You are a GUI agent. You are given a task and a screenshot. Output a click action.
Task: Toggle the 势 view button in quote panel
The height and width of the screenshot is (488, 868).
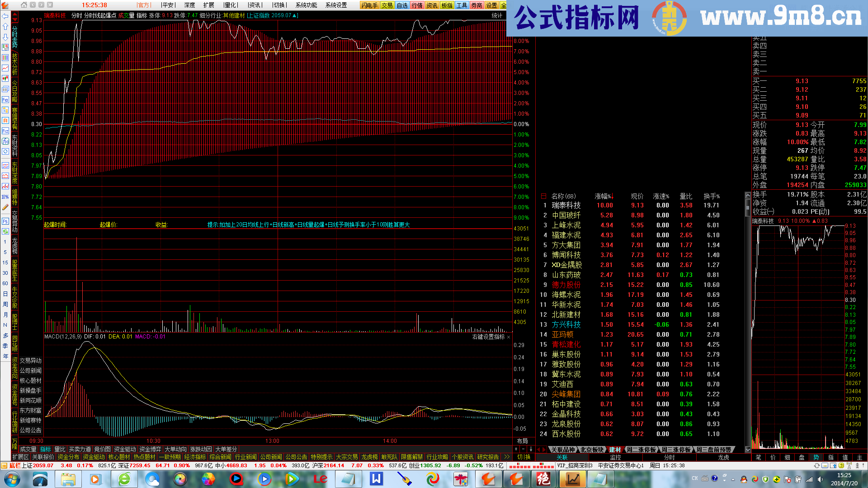pyautogui.click(x=816, y=457)
